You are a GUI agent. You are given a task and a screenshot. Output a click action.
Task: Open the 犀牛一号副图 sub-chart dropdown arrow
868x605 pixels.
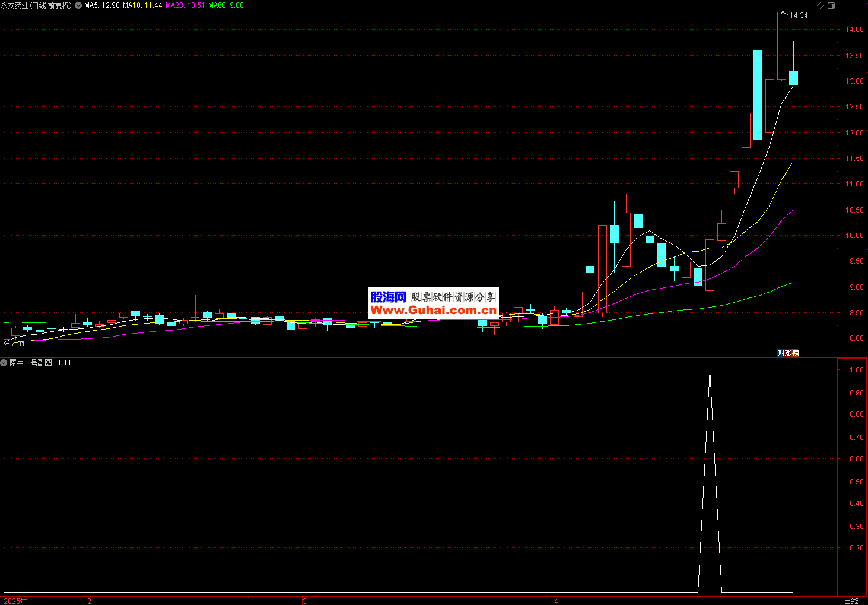pos(4,363)
